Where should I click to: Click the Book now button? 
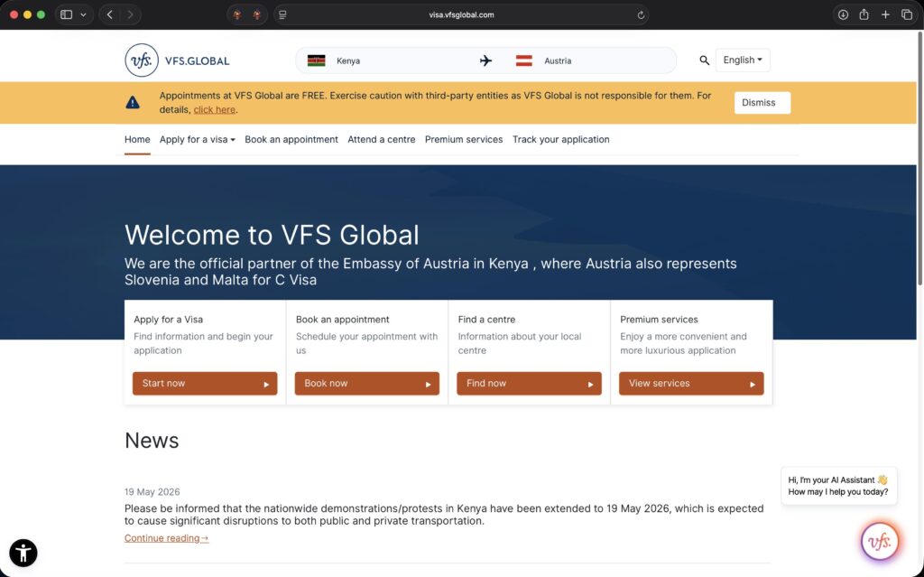[366, 384]
